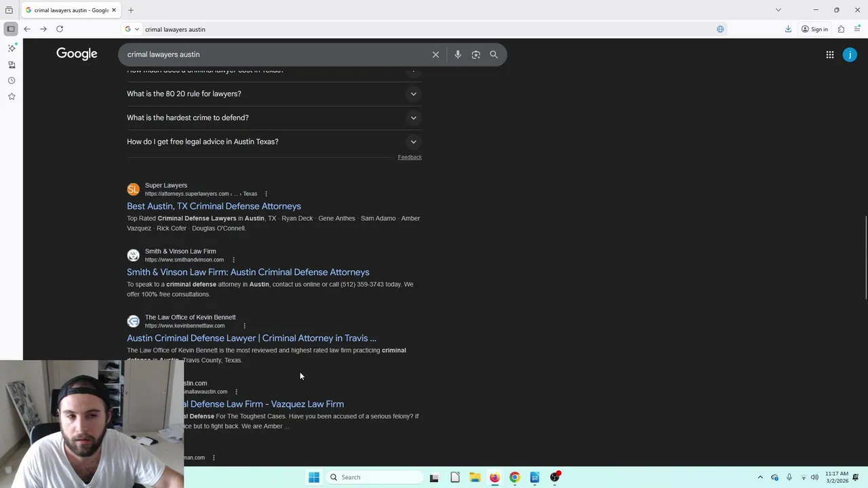Click the Kevin Bennett site favicon
This screenshot has height=488, width=868.
pyautogui.click(x=134, y=321)
